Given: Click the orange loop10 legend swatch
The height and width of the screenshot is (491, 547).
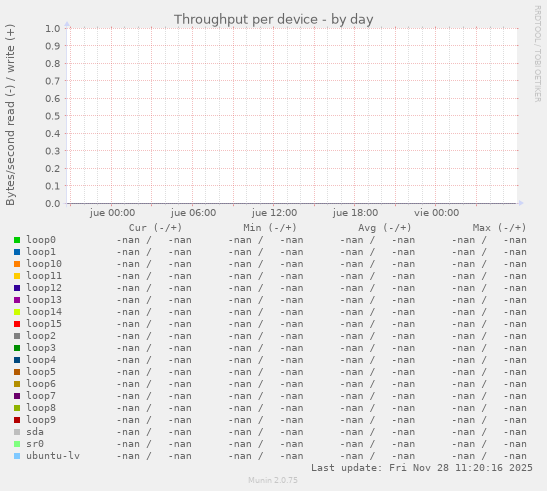Looking at the screenshot, I should 17,264.
